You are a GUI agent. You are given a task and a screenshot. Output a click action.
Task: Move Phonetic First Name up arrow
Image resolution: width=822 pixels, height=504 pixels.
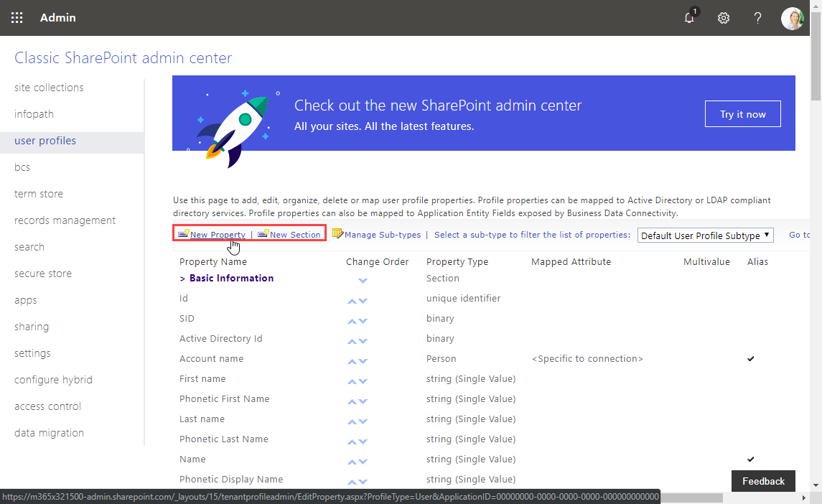coord(352,401)
